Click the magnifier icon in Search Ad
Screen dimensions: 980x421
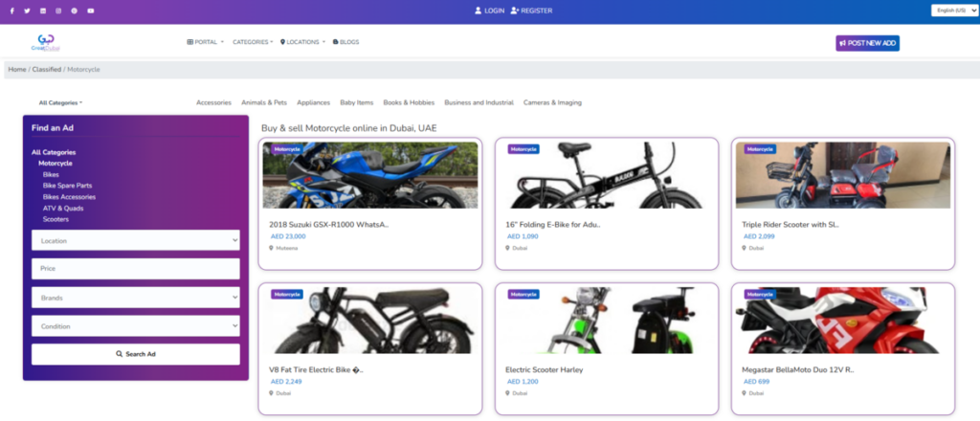tap(120, 354)
